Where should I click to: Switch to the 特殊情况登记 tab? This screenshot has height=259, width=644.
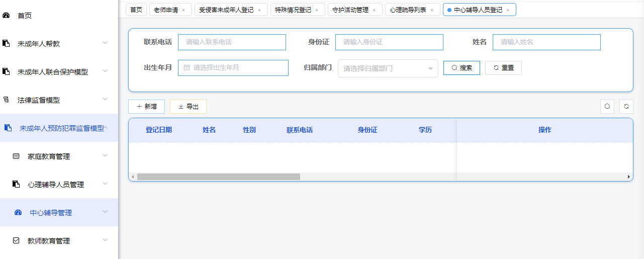click(293, 10)
